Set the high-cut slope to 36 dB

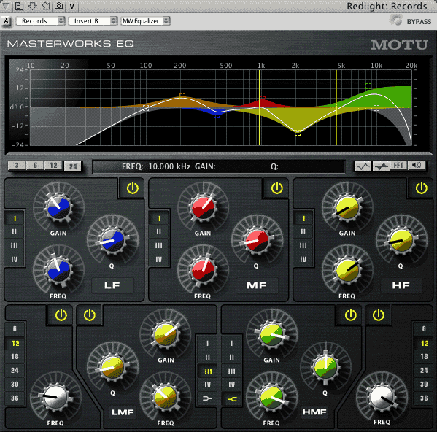(424, 399)
